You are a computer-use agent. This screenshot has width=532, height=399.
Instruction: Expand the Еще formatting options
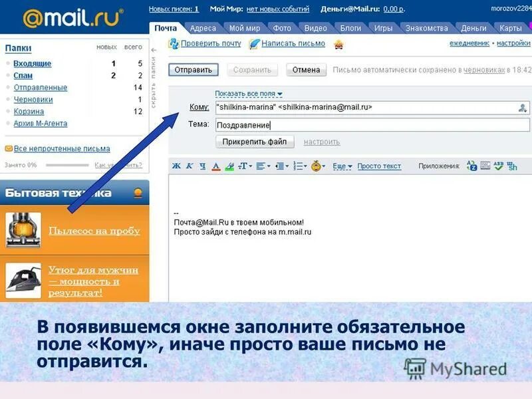pyautogui.click(x=342, y=166)
